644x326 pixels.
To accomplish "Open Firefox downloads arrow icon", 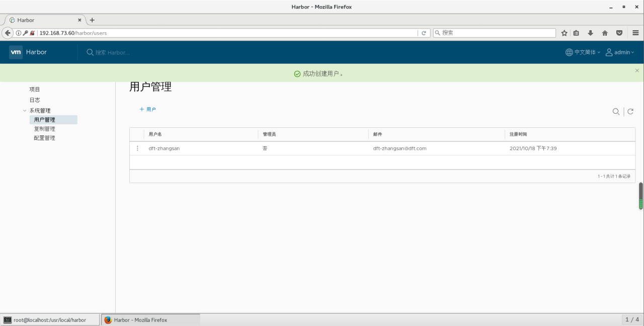I will tap(590, 33).
